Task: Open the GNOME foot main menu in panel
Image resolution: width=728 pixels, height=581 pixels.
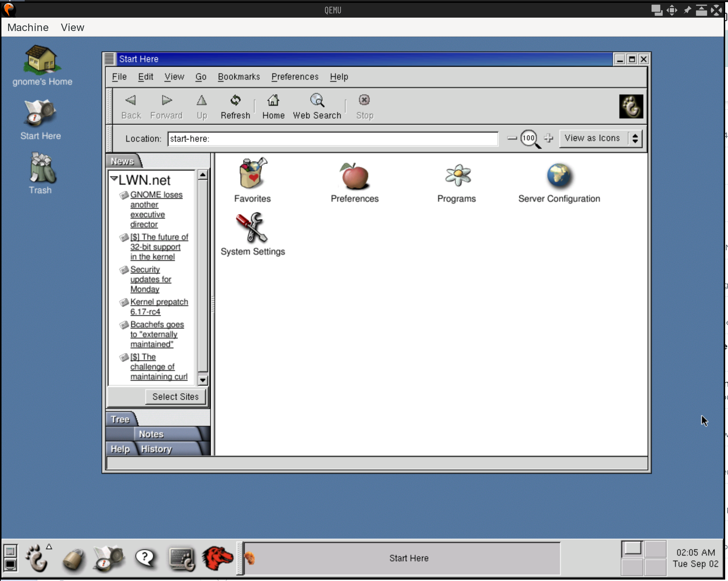Action: coord(37,559)
